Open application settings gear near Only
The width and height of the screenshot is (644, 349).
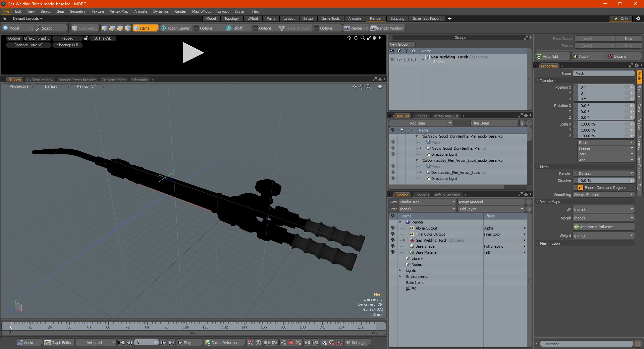tap(638, 18)
